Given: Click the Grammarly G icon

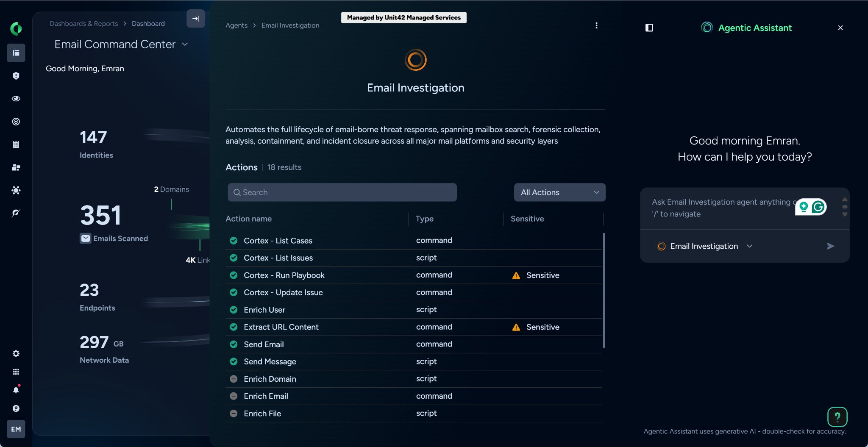Looking at the screenshot, I should tap(818, 207).
